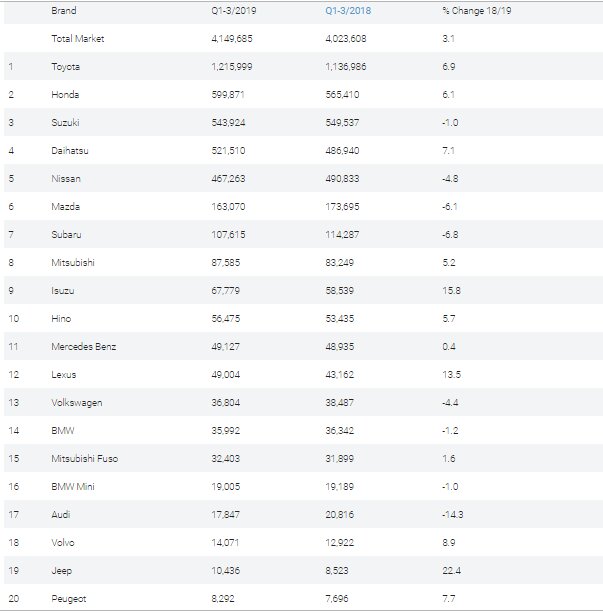Screen dimensions: 603x613
Task: Select the Subaru brand cell
Action: [66, 234]
